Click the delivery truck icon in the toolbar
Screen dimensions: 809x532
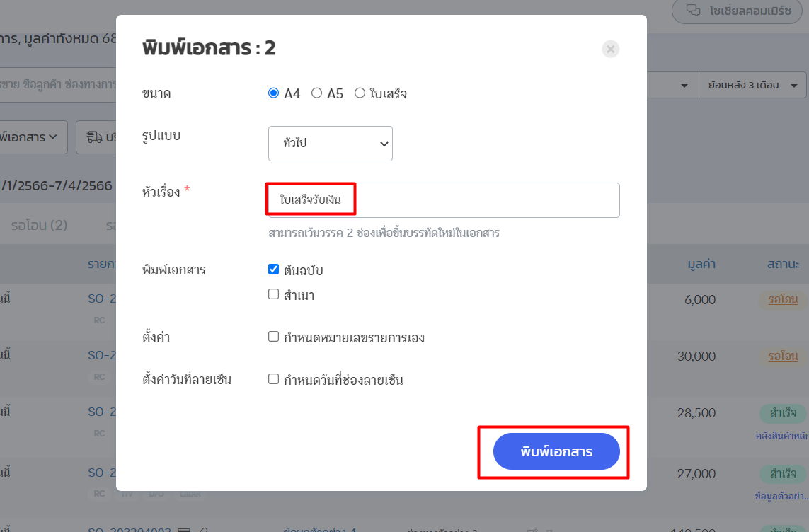tap(94, 137)
